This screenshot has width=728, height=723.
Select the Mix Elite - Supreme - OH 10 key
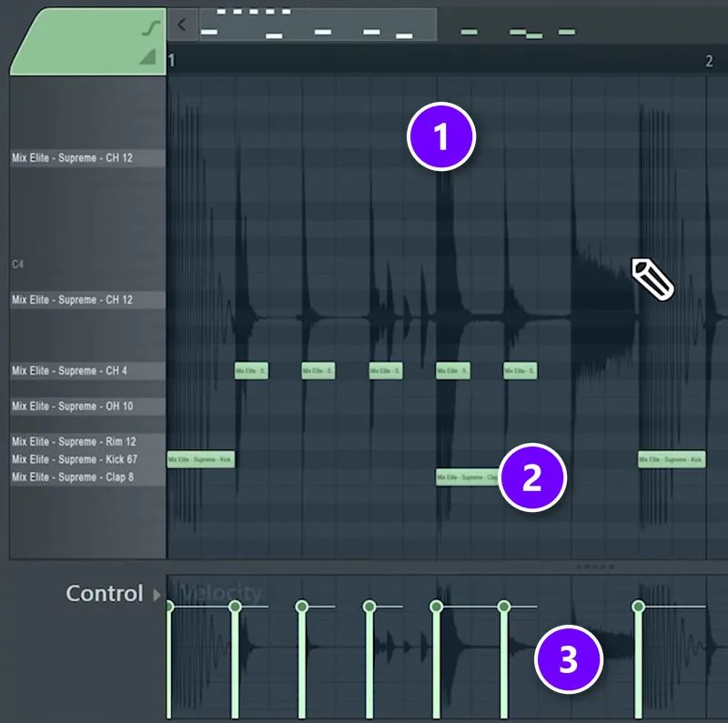[x=87, y=406]
